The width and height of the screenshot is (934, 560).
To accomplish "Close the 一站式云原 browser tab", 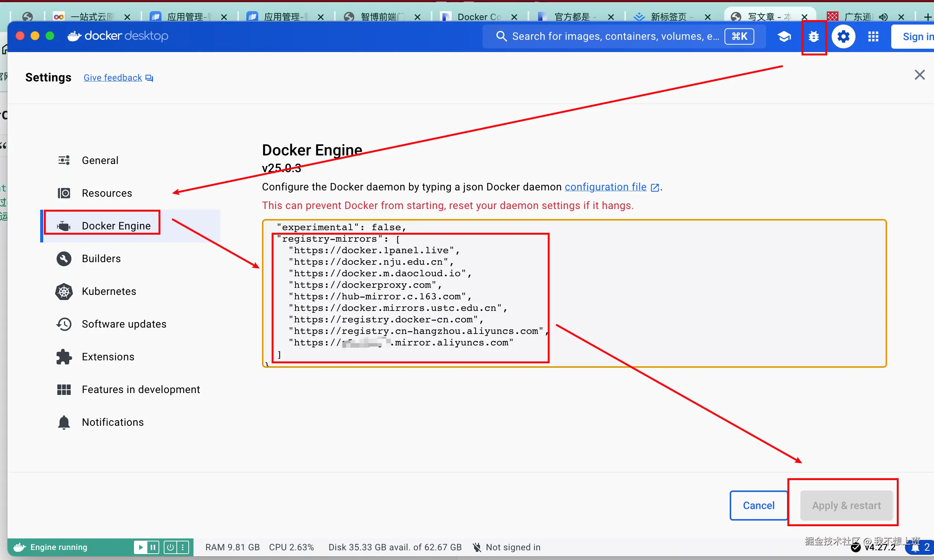I will pos(127,17).
